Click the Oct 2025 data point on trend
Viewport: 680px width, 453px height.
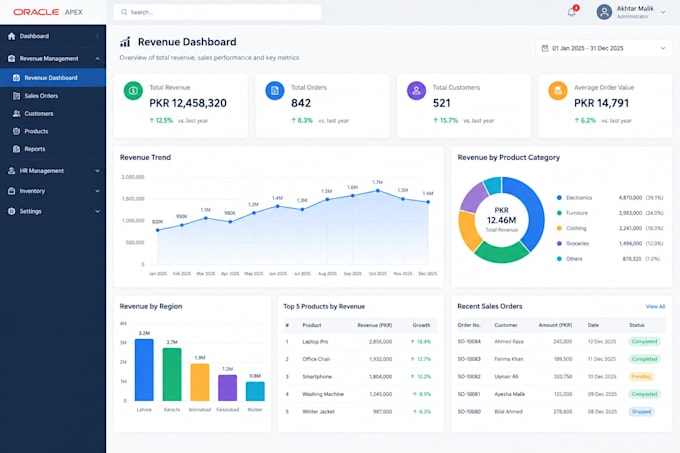[378, 190]
